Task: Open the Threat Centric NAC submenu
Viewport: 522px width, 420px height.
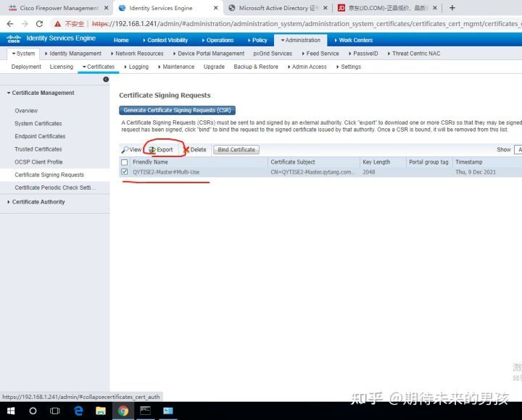Action: point(414,54)
